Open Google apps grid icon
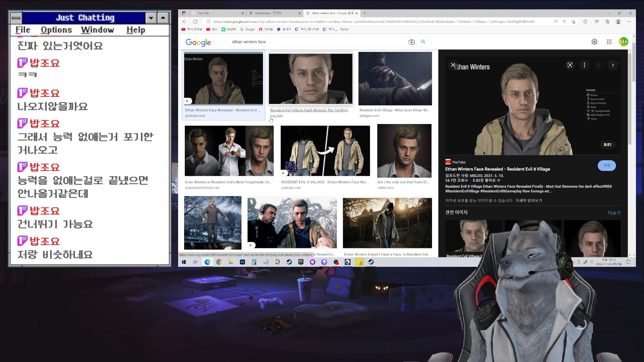The width and height of the screenshot is (644, 362). pos(609,42)
